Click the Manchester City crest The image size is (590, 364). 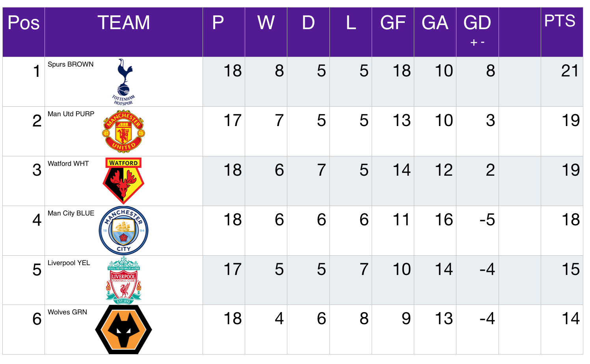tap(123, 230)
